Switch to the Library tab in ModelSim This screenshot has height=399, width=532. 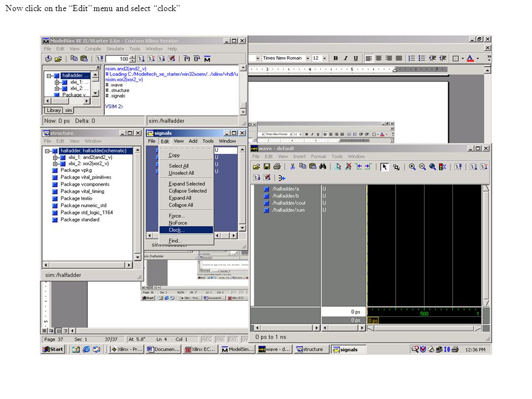coord(54,110)
